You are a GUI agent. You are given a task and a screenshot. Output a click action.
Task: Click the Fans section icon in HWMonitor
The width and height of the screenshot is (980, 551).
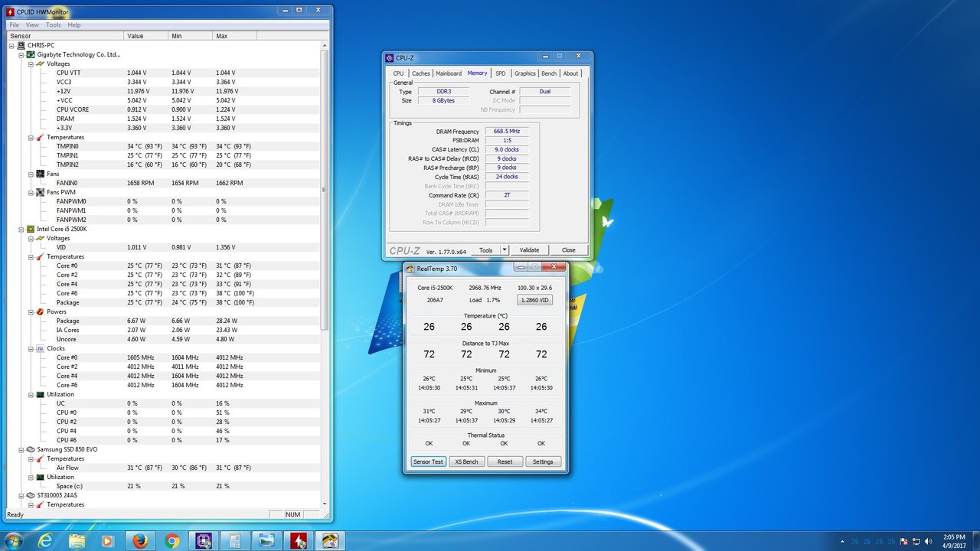tap(41, 174)
